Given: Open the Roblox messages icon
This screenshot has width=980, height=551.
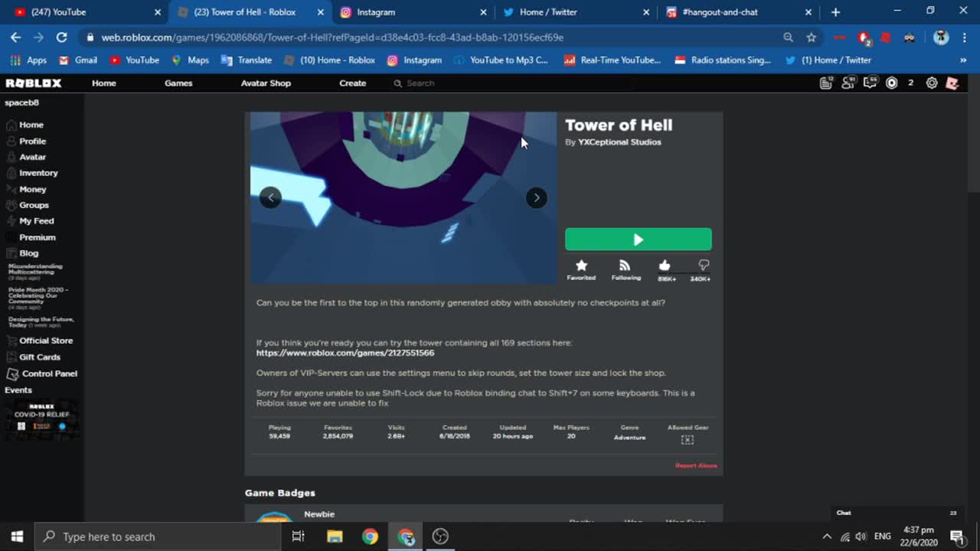Looking at the screenshot, I should (x=870, y=83).
